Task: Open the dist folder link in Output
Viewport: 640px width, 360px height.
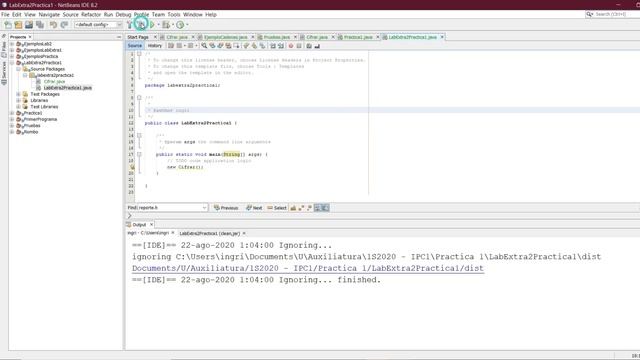Action: (308, 268)
